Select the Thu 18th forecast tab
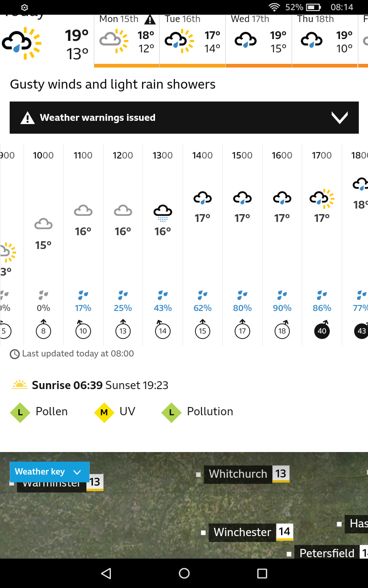The width and height of the screenshot is (368, 588). point(325,40)
